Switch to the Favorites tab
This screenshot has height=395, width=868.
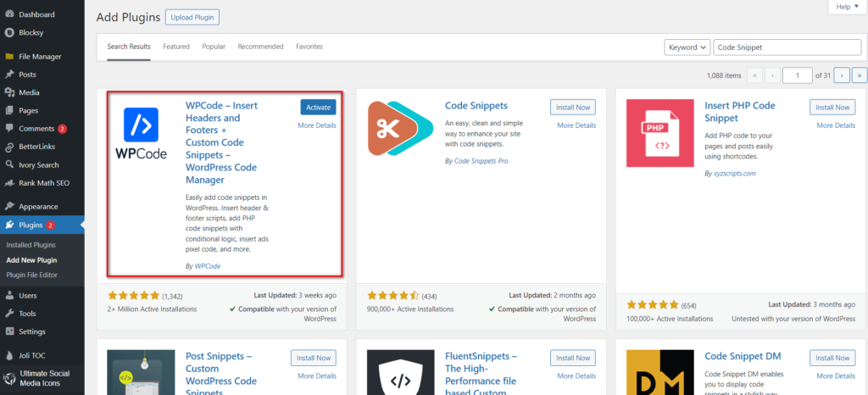309,47
